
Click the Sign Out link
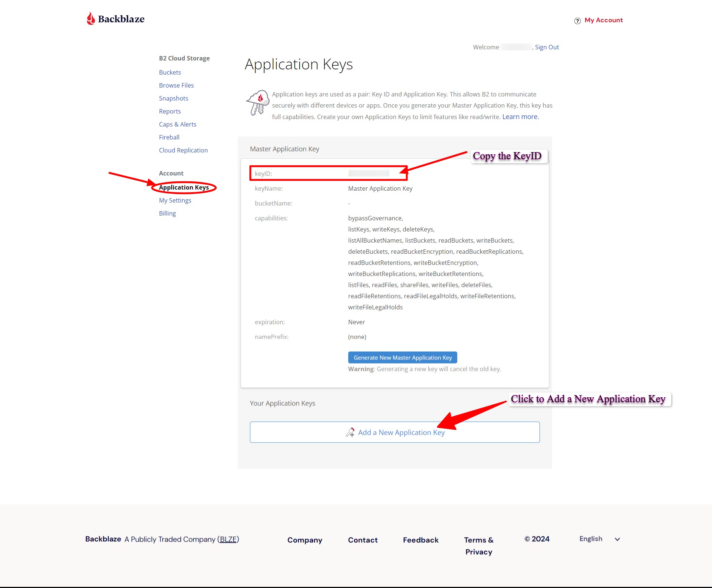tap(547, 47)
